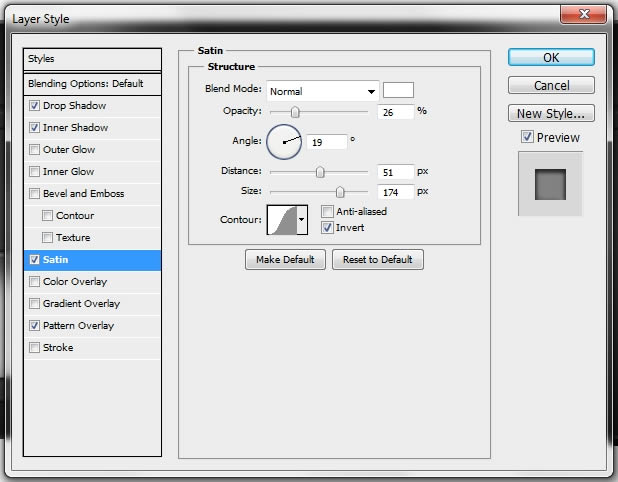This screenshot has width=618, height=482.
Task: Enable the Inner Glow checkbox
Action: 34,172
